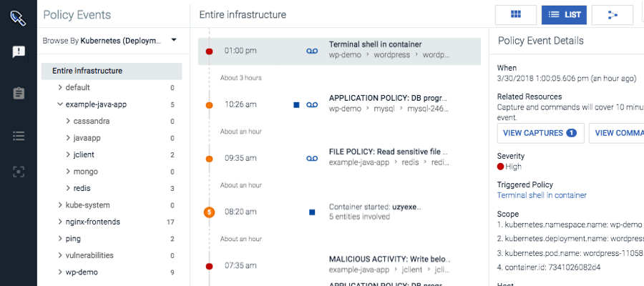
Task: Expand the wp-demo tree node
Action: pos(60,272)
